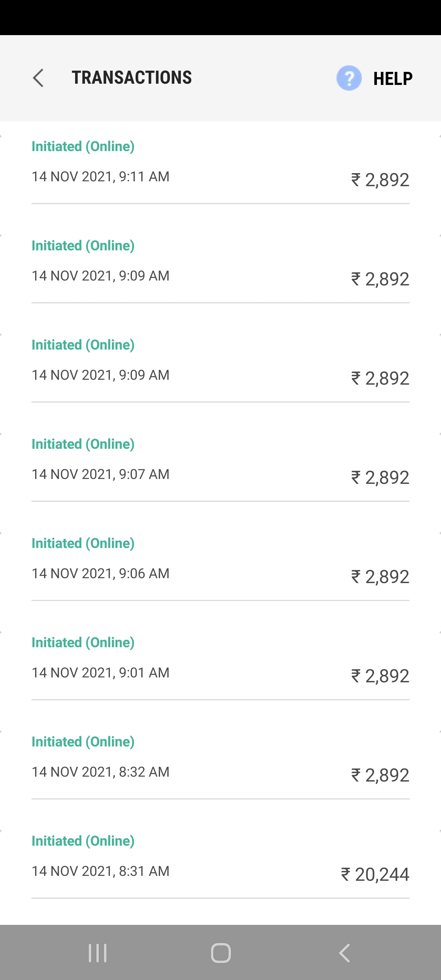Tap Initiated (Online) status above 8:31 AM
Screen dimensions: 441x980
(83, 841)
